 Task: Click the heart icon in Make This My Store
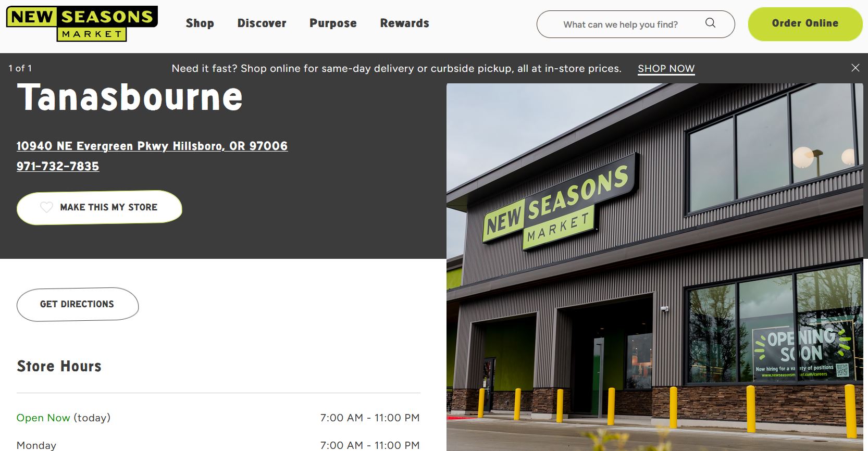46,207
